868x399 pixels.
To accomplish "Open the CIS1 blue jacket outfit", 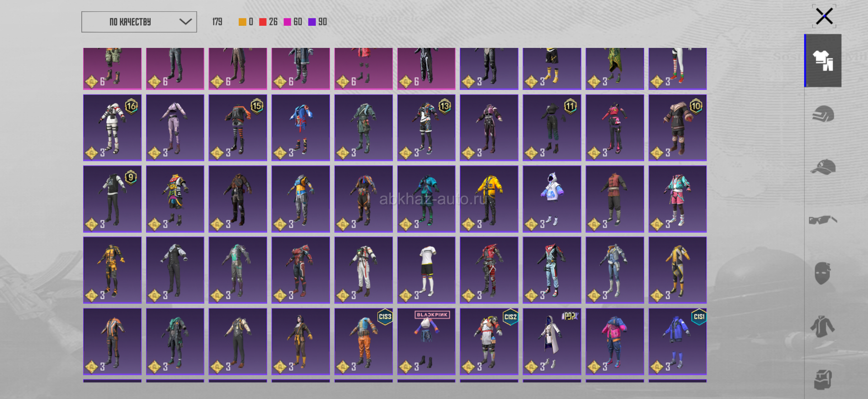I will 678,342.
